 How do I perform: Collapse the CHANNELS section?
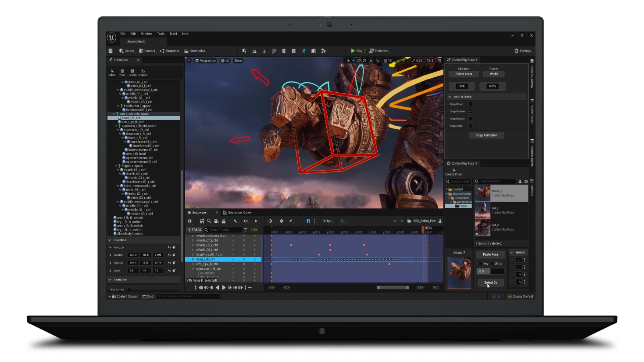point(110,240)
